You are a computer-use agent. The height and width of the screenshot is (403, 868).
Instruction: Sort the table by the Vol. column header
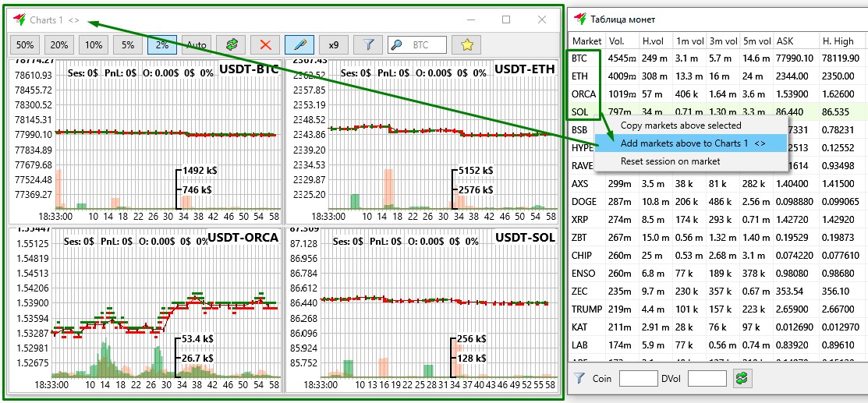616,41
